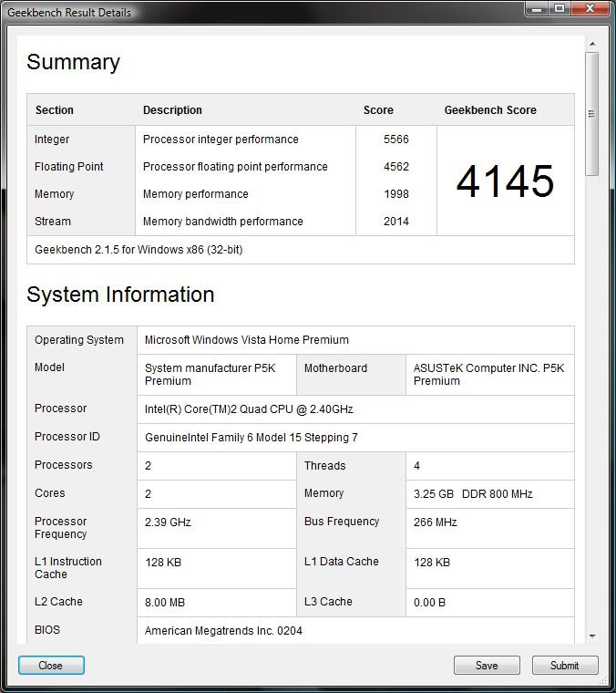616x693 pixels.
Task: Click the Stream section label
Action: click(x=53, y=222)
